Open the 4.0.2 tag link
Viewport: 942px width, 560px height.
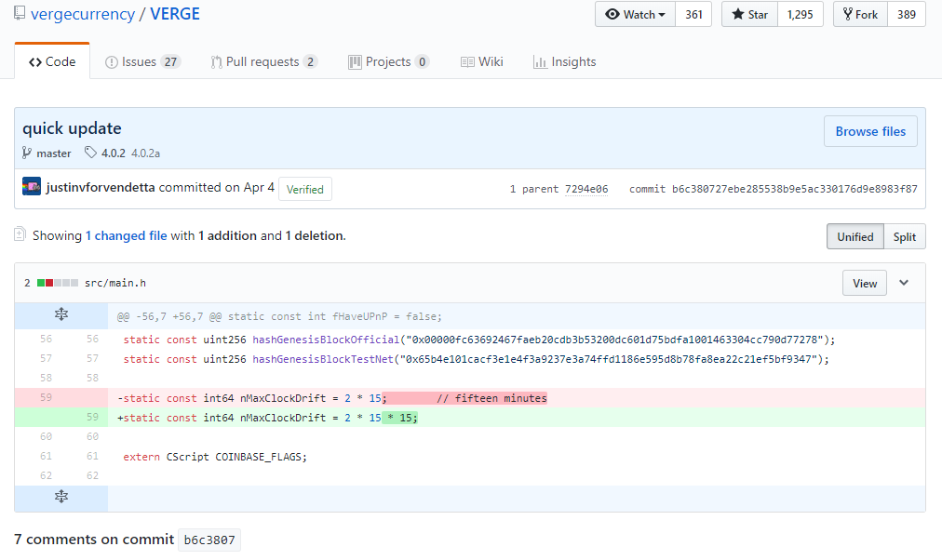tap(114, 153)
